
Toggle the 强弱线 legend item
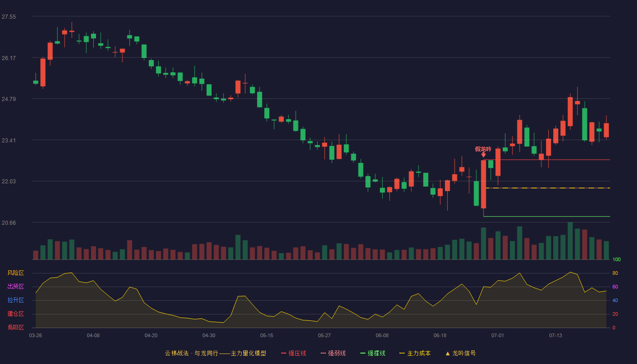333,353
